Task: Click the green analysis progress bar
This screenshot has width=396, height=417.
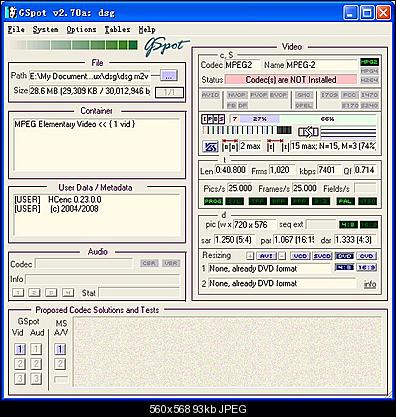Action: [x=74, y=45]
